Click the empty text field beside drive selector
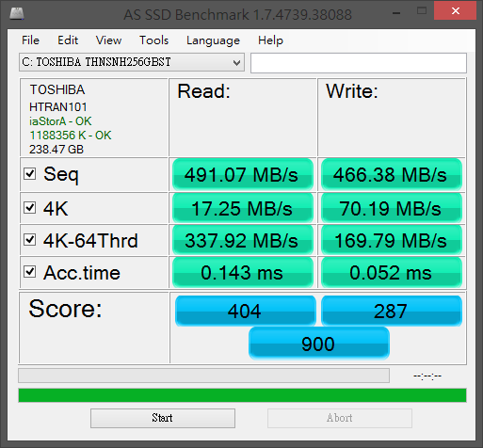483x448 pixels. (359, 63)
